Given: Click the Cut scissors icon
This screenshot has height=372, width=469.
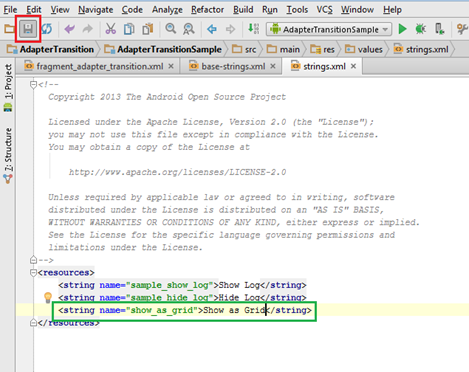Looking at the screenshot, I should [x=110, y=29].
